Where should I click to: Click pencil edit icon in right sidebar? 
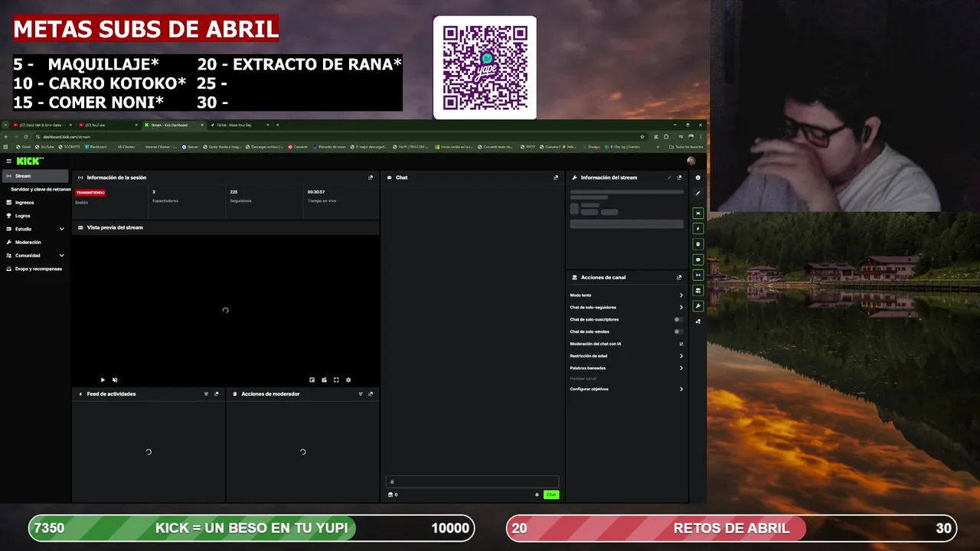pos(697,193)
